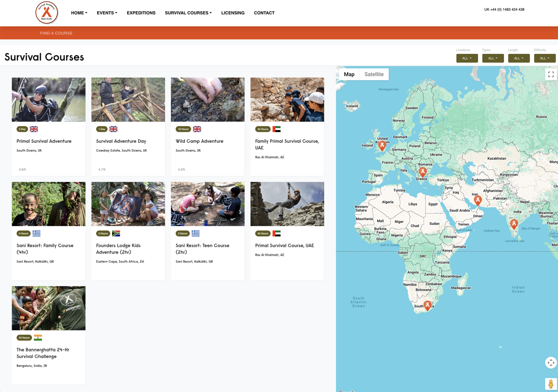Image resolution: width=558 pixels, height=392 pixels.
Task: Click the 4.7/5 rating text
Action: pos(102,170)
